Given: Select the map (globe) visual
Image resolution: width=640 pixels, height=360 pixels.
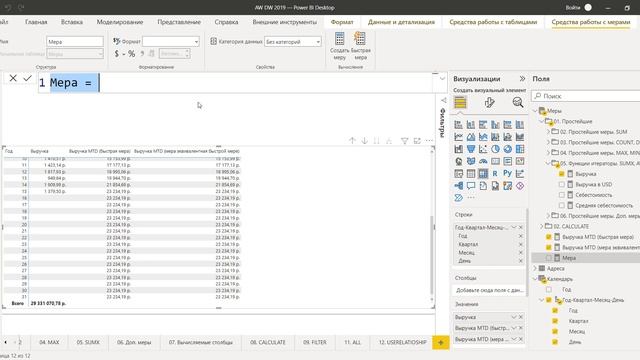Looking at the screenshot, I should click(x=458, y=161).
